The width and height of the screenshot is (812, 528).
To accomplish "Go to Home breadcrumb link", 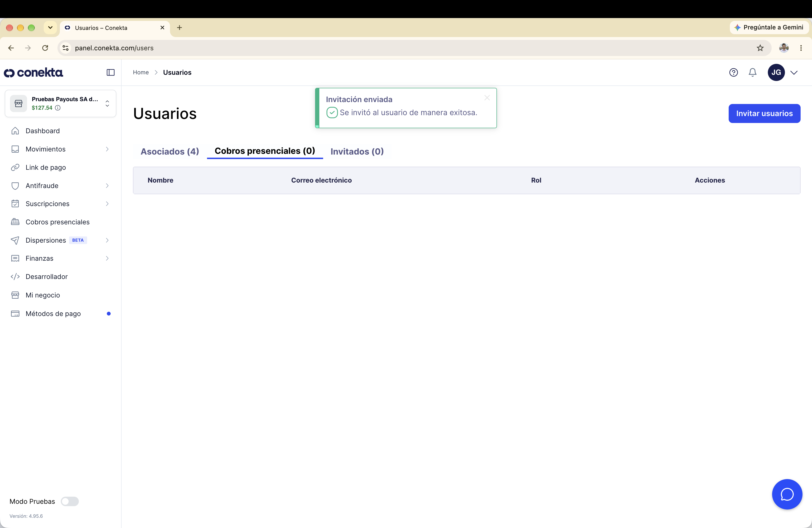I will pos(141,72).
